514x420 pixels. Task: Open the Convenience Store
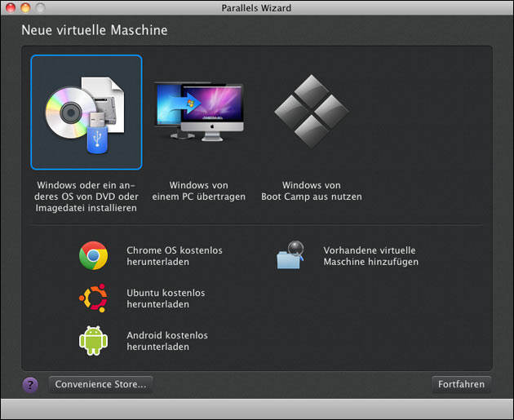coord(100,384)
